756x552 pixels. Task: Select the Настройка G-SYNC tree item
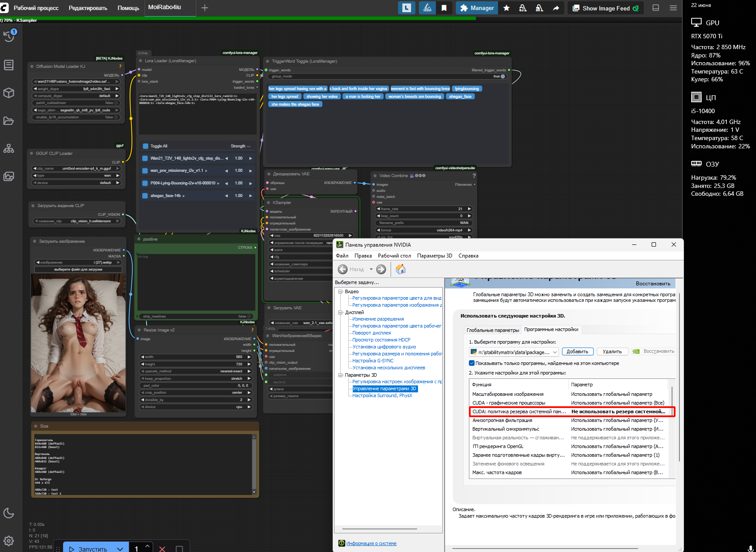(373, 361)
